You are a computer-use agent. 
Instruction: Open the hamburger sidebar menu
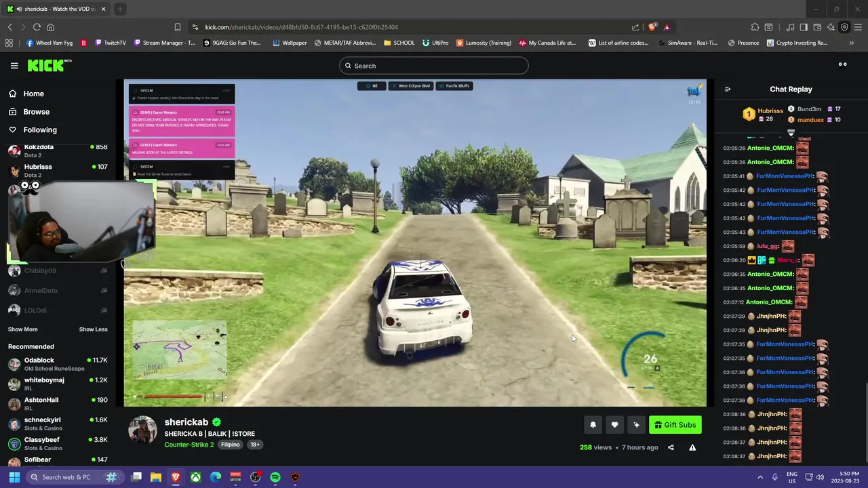pyautogui.click(x=14, y=66)
